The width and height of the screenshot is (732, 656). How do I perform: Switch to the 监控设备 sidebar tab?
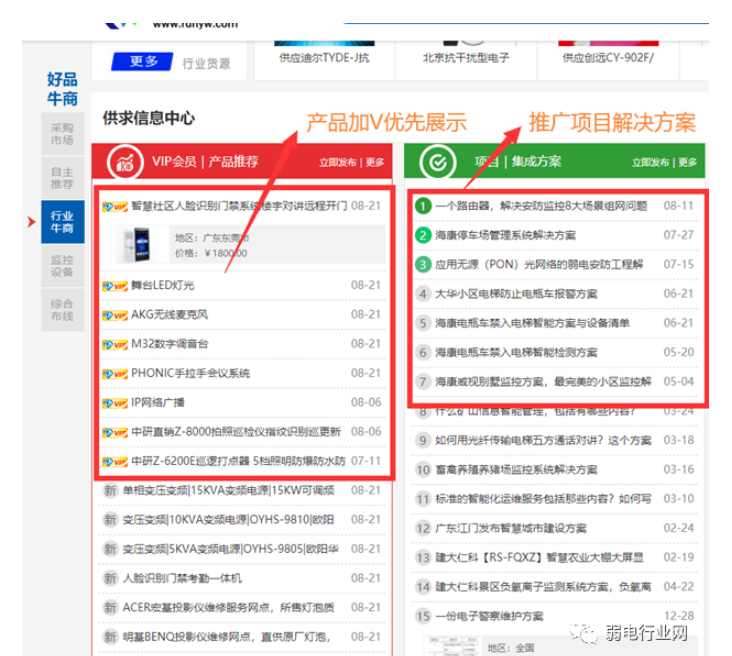(x=62, y=265)
